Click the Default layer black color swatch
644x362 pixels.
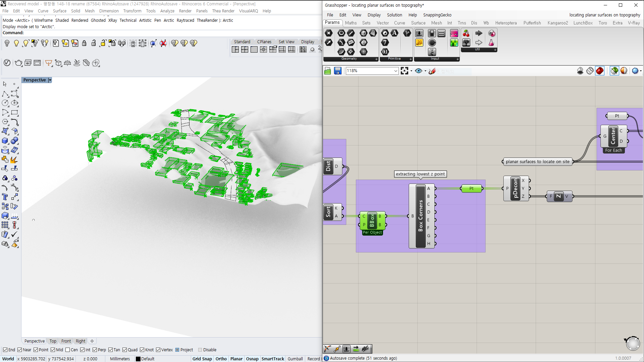(138, 359)
